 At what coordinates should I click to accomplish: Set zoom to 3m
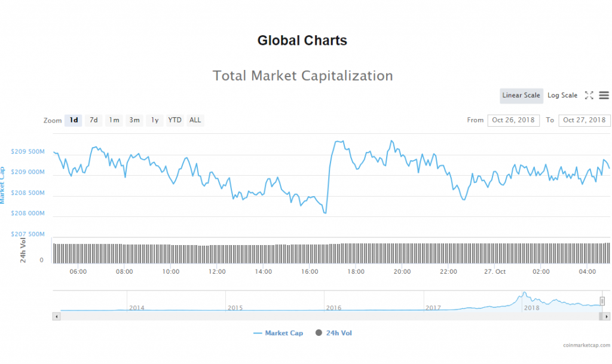[134, 120]
